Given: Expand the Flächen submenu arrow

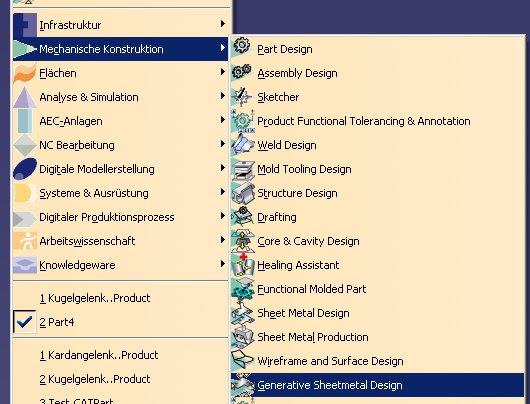Looking at the screenshot, I should pyautogui.click(x=222, y=72).
